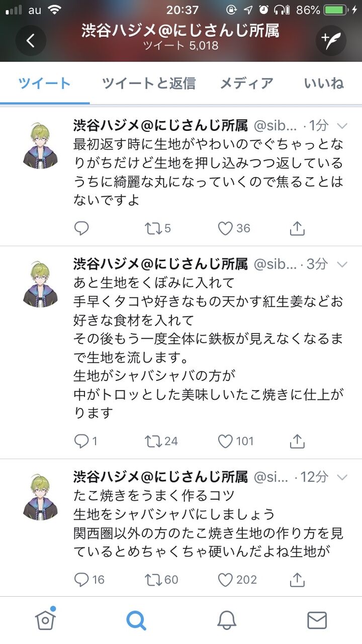Expand options chevron on the 3分 tweet

tap(342, 264)
